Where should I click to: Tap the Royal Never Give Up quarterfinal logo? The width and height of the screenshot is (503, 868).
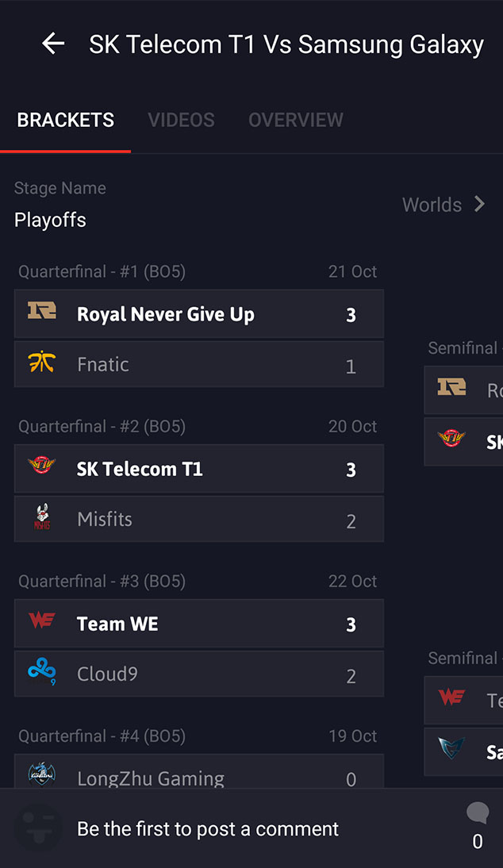[x=42, y=312]
